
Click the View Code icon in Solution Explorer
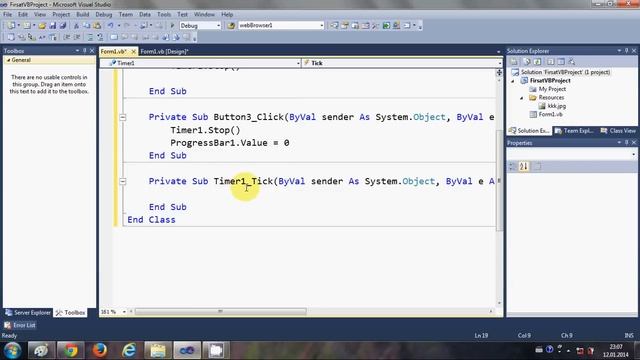551,62
